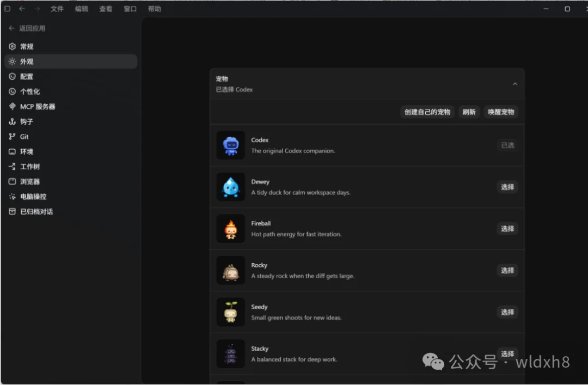Screen dimensions: 588x385
Task: Open the 文件 menu
Action: pos(57,9)
